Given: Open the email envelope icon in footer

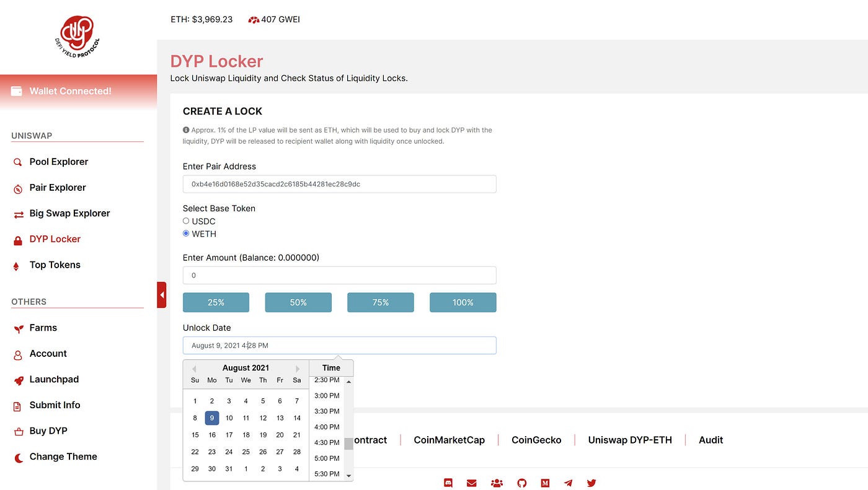Looking at the screenshot, I should 472,483.
